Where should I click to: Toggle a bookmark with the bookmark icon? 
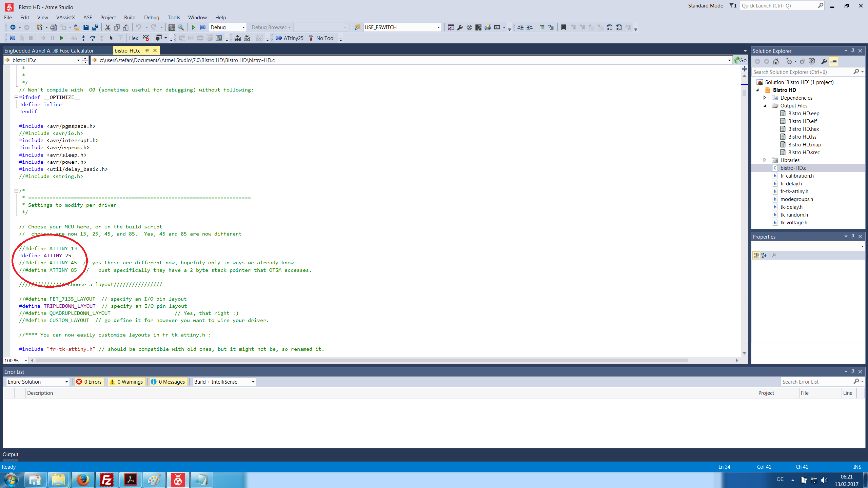tap(564, 27)
